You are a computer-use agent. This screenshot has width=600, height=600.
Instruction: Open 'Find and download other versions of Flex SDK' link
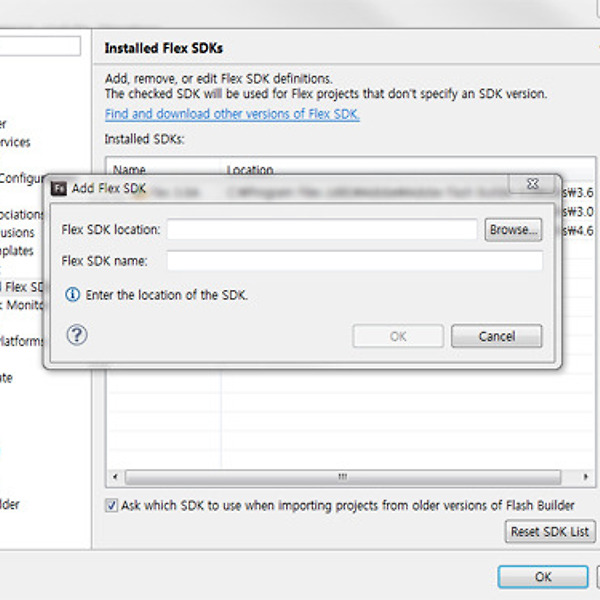[232, 114]
